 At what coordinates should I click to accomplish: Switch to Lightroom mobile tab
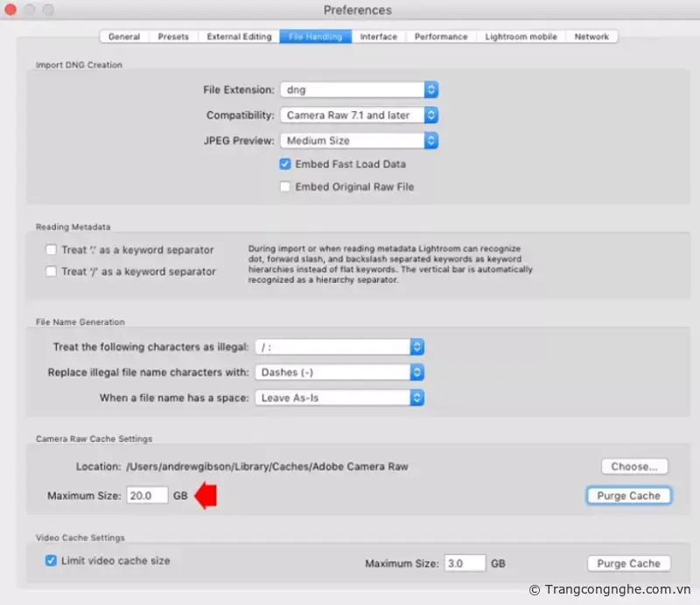pyautogui.click(x=520, y=37)
